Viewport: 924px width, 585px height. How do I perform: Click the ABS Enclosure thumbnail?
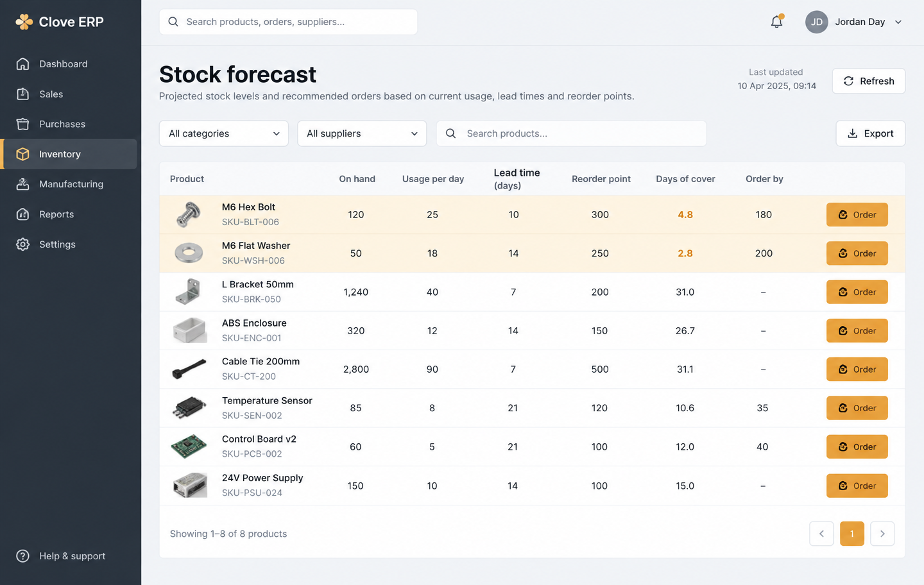click(189, 330)
